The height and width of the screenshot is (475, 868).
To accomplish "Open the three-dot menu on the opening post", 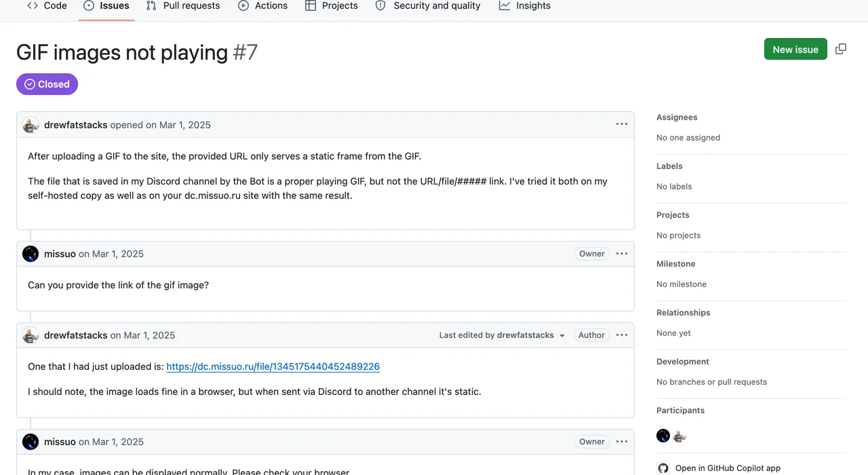I will point(622,124).
